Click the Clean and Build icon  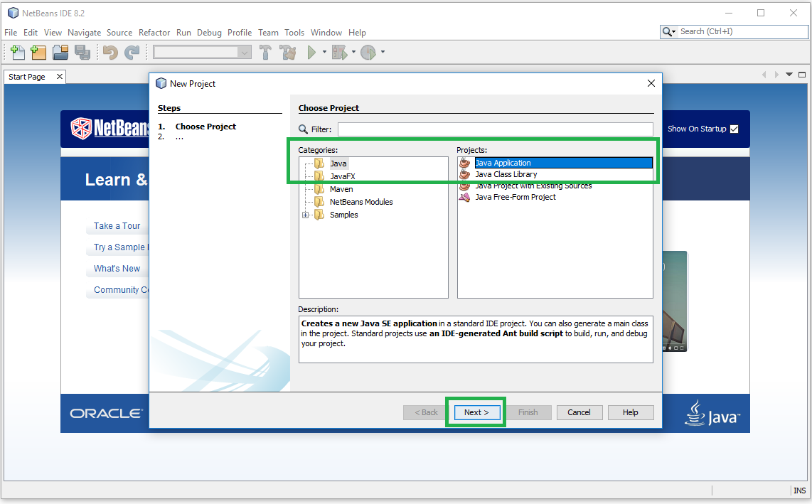tap(287, 53)
